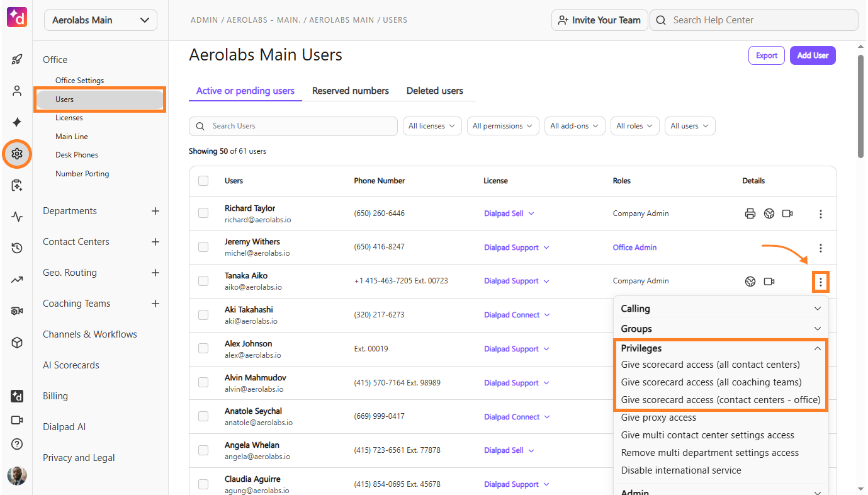Select Give scorecard access (all contact centers)
Image resolution: width=868 pixels, height=495 pixels.
pyautogui.click(x=711, y=365)
